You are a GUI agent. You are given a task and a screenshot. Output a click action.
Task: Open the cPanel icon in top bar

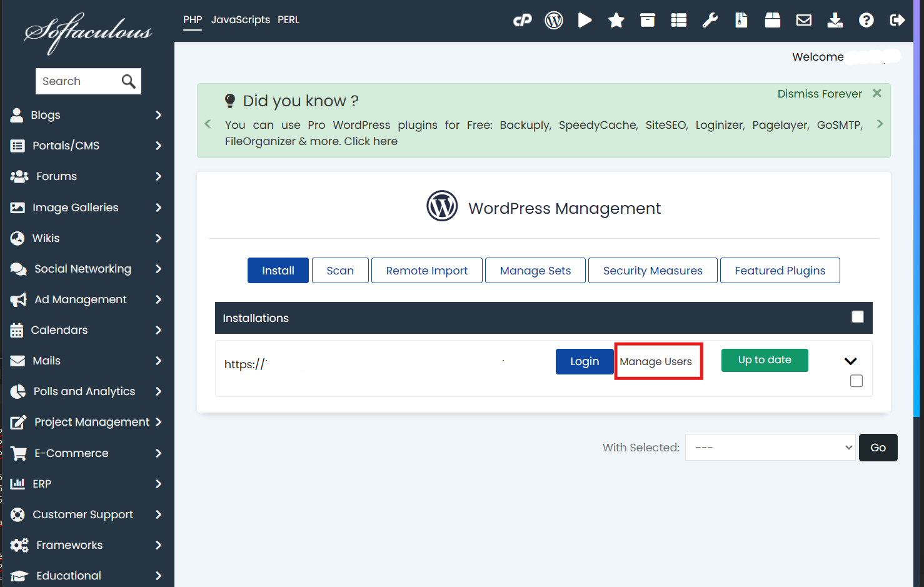523,21
